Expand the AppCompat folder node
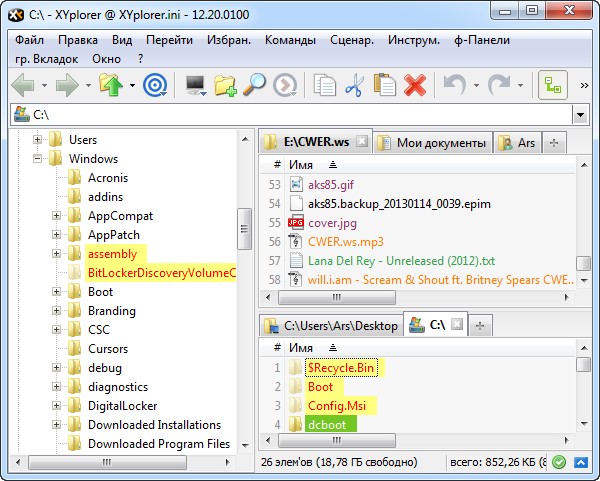This screenshot has width=600, height=481. point(57,216)
